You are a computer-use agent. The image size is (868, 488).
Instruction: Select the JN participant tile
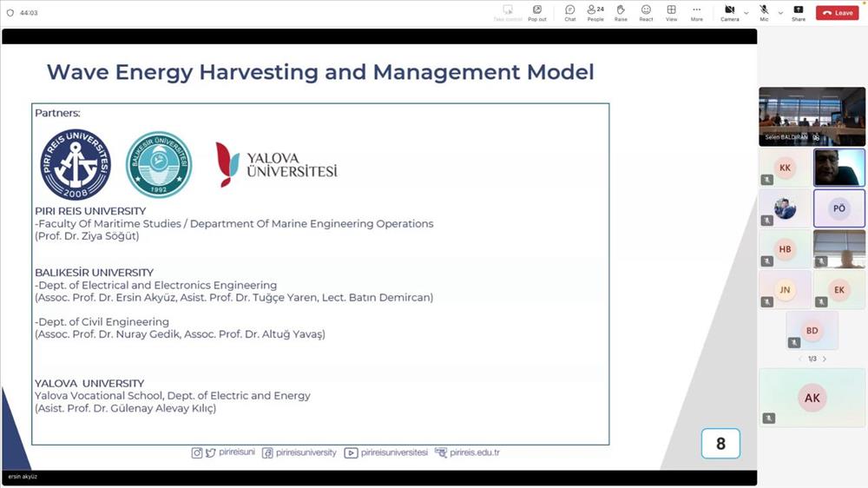click(785, 290)
